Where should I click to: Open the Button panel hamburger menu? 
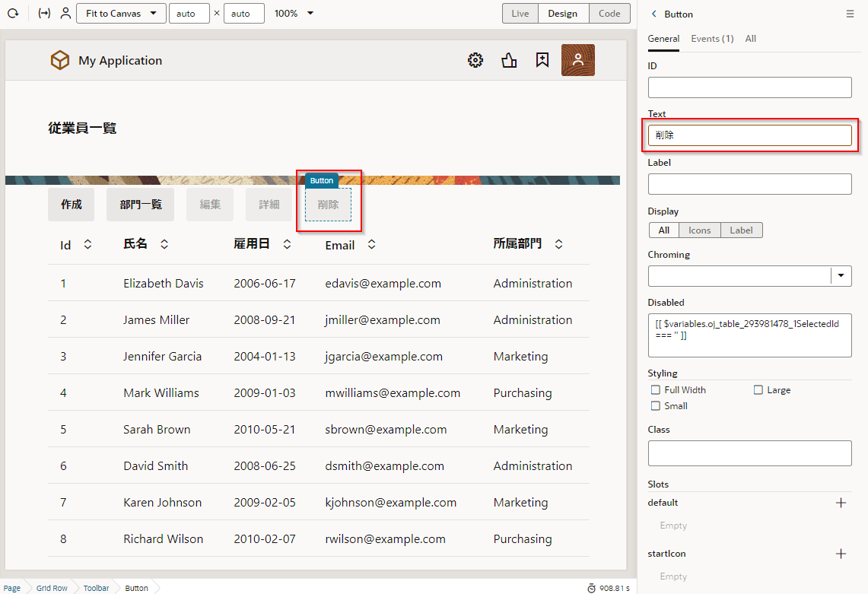click(850, 14)
